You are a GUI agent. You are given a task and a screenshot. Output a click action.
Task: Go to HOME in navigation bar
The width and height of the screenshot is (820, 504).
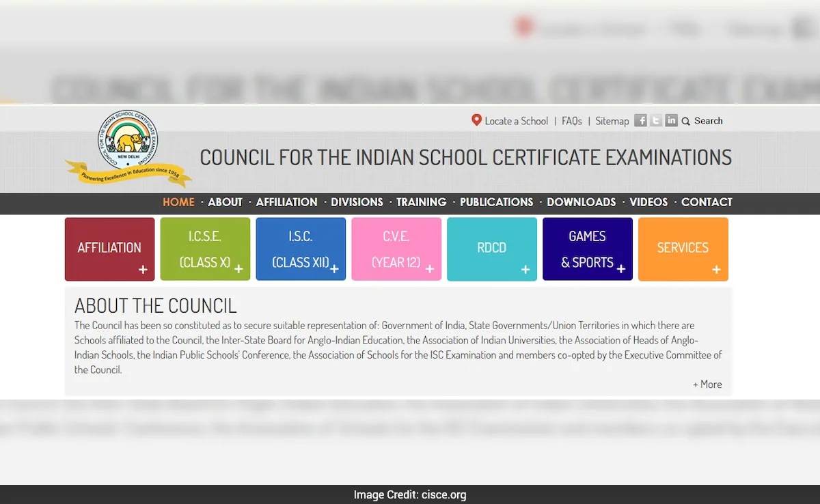(x=178, y=202)
